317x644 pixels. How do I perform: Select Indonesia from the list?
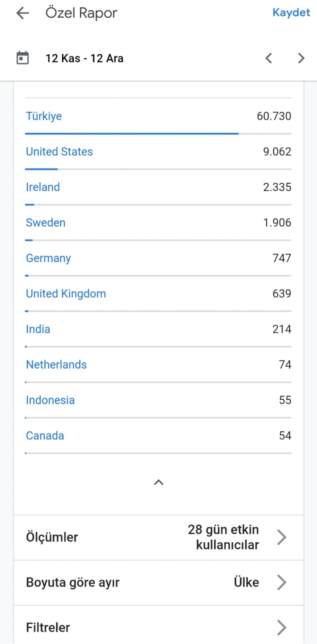tap(50, 400)
